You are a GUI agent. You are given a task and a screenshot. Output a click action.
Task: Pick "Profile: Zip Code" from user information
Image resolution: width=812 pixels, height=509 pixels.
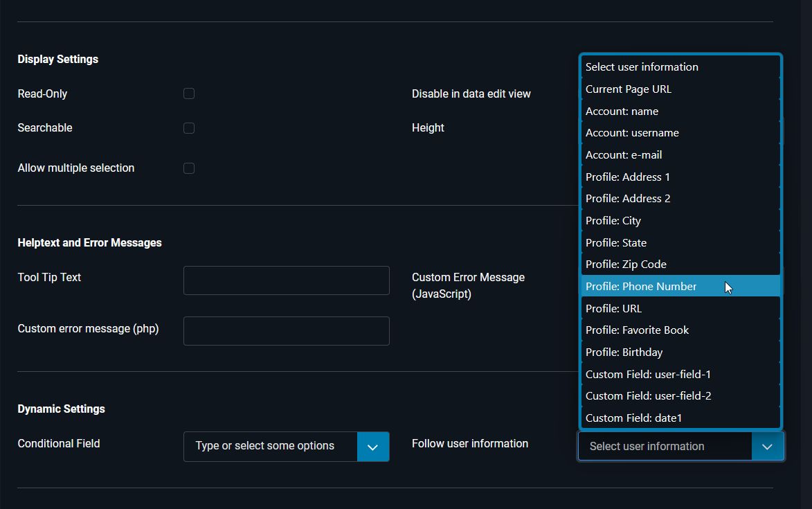pos(626,264)
